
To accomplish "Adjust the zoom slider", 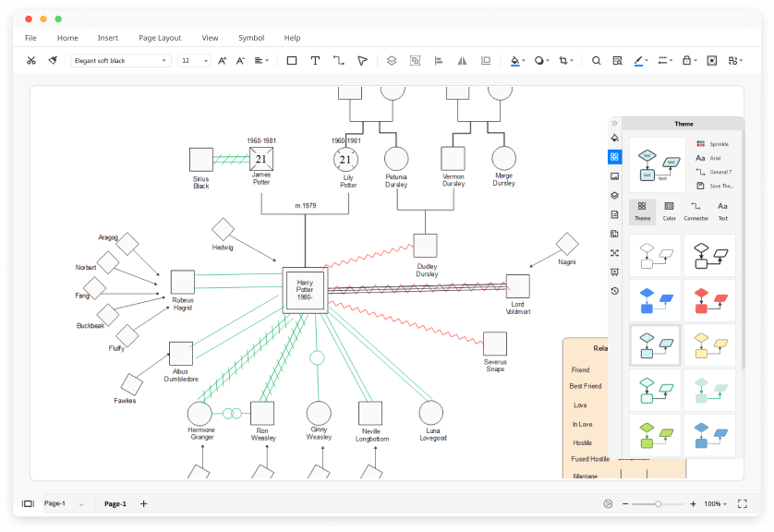I will coord(658,504).
